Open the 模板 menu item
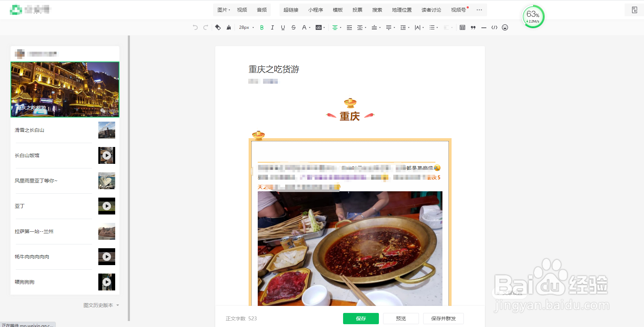Screen dimensions: 644x327 coord(337,10)
